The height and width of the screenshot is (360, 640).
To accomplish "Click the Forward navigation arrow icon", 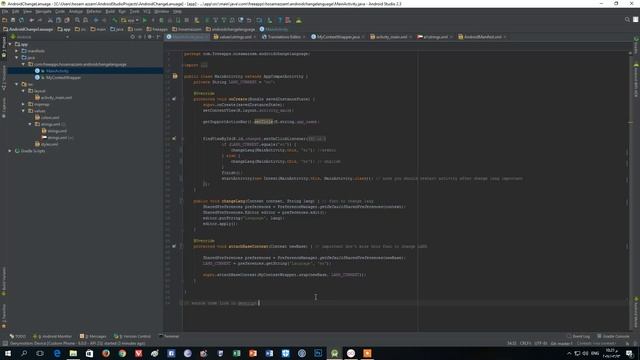I will pos(104,20).
